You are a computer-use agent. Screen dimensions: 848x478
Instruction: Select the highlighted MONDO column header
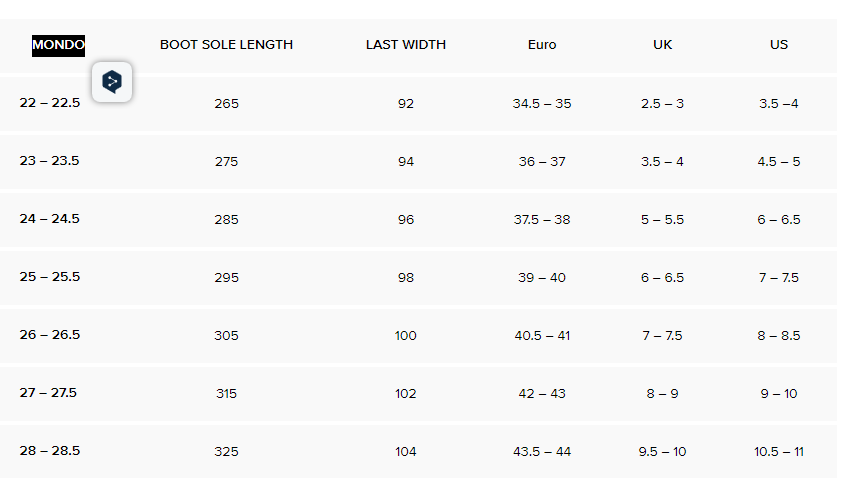tap(58, 45)
